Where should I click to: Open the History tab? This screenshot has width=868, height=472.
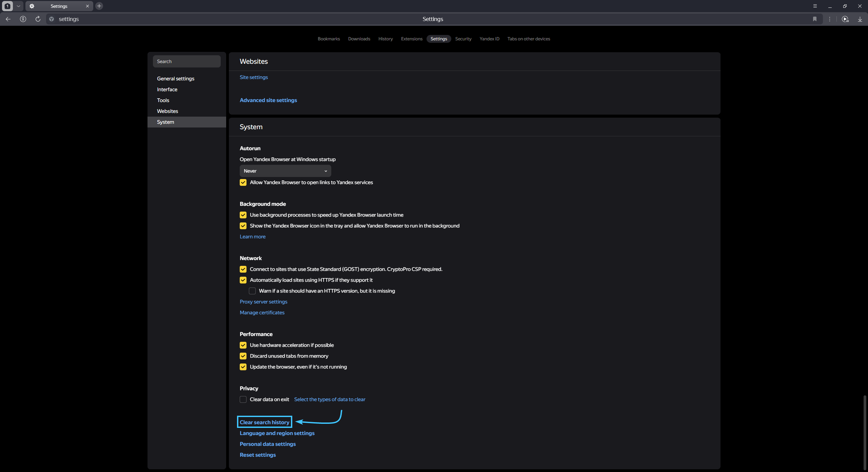(x=386, y=39)
